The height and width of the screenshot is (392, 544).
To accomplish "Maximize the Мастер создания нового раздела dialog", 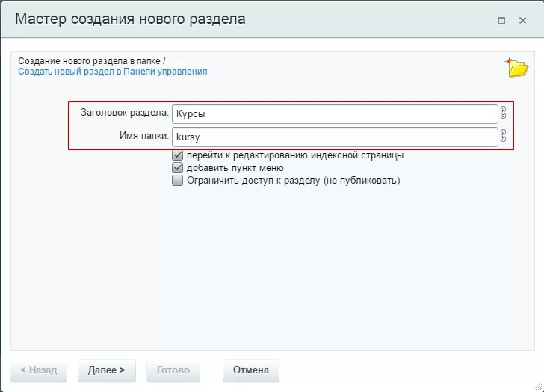I will pyautogui.click(x=501, y=21).
